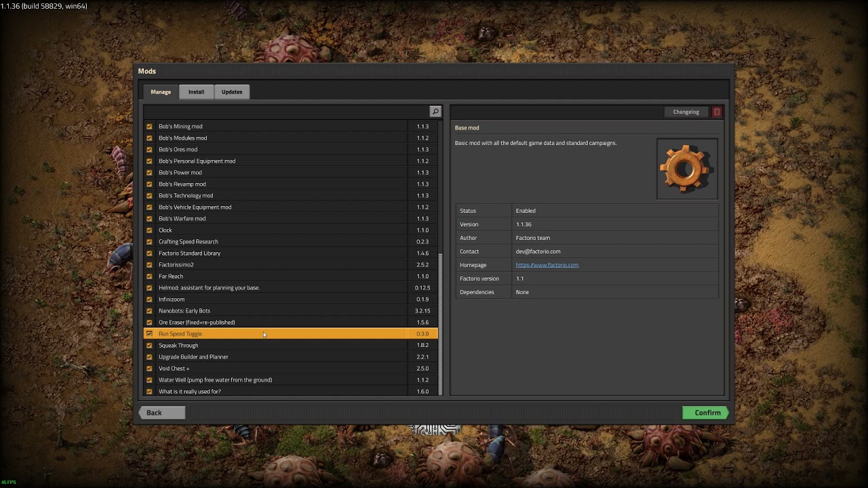Select What is it really used for? row
This screenshot has height=488, width=868.
[291, 392]
